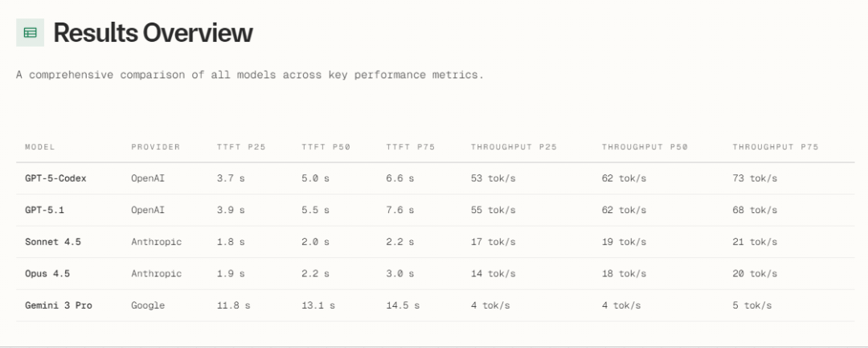
Task: Click the Opus 4.5 model name
Action: point(47,273)
